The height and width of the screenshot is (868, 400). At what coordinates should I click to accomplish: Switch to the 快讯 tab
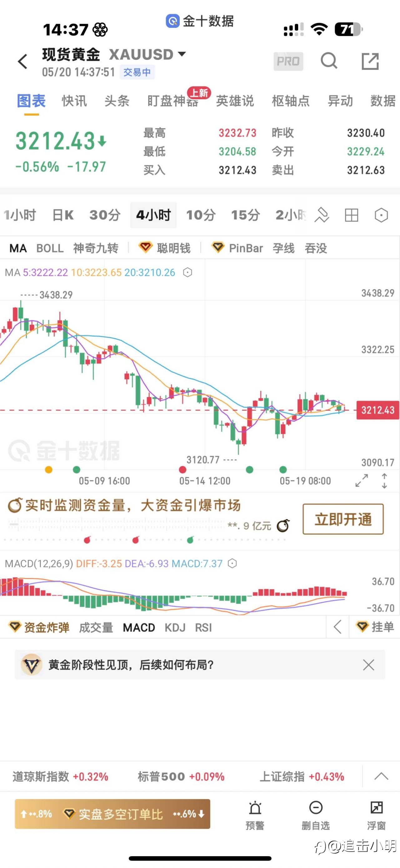[x=74, y=101]
